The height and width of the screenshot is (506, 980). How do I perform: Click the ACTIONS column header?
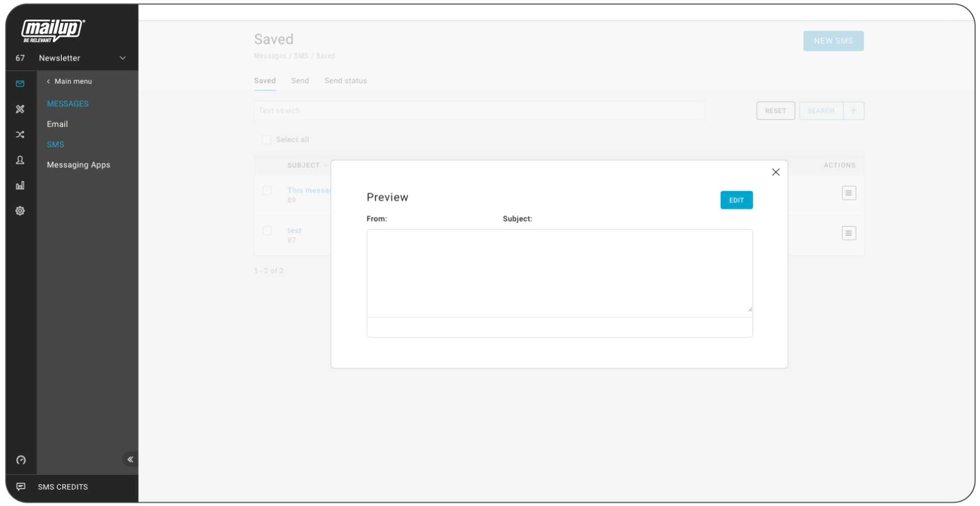click(840, 165)
